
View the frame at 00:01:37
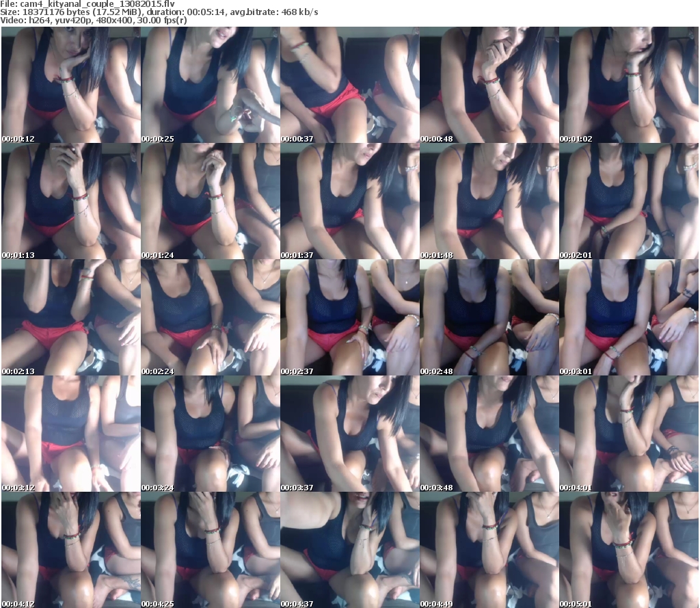click(349, 201)
